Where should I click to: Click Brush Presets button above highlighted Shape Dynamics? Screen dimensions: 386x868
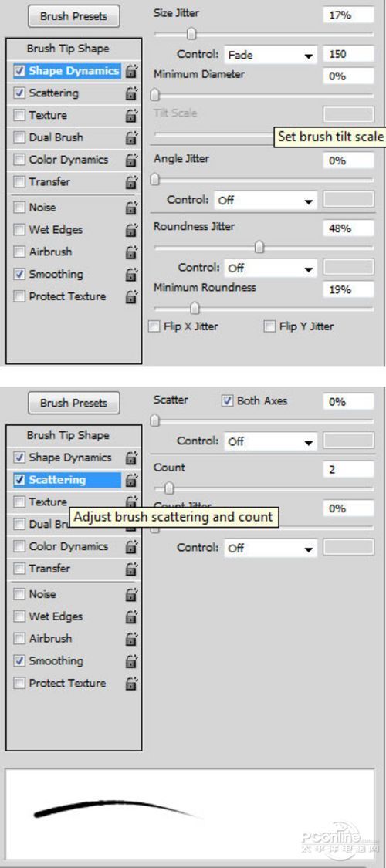coord(73,16)
